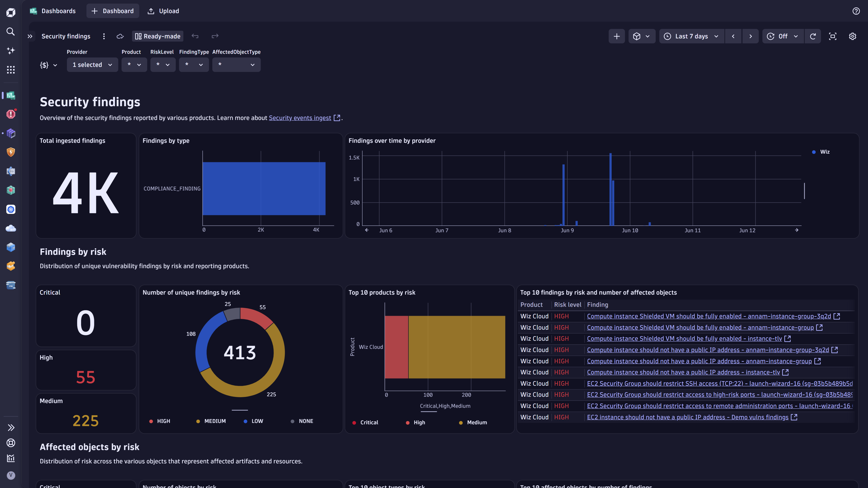Click the High tile value 55
868x488 pixels.
click(x=86, y=377)
